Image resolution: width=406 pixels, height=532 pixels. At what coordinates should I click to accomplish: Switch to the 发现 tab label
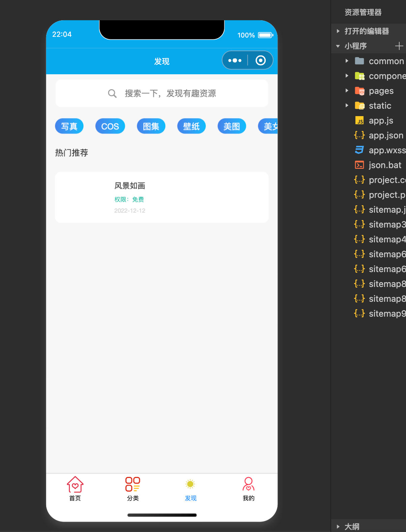tap(191, 498)
